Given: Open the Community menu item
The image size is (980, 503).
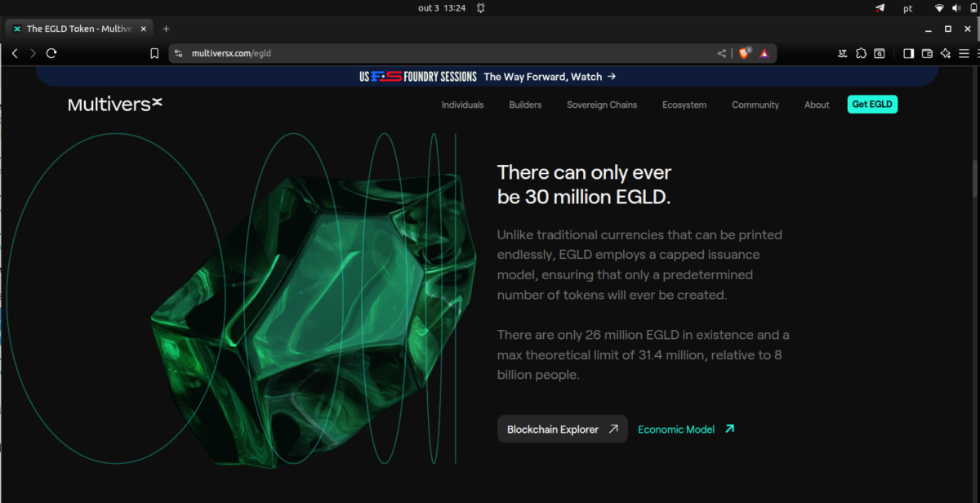Looking at the screenshot, I should pyautogui.click(x=755, y=105).
